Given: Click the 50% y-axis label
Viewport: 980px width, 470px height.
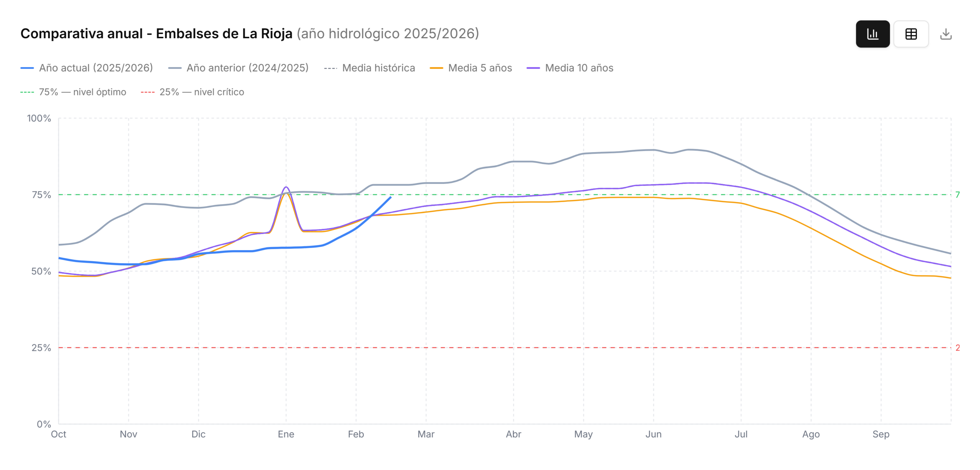Looking at the screenshot, I should (41, 271).
